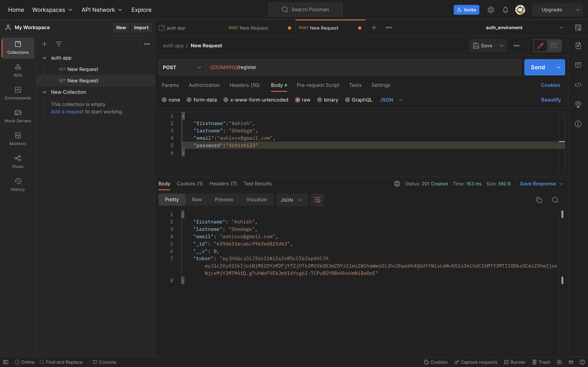This screenshot has height=367, width=588.
Task: Switch body type to form-data
Action: tap(189, 100)
